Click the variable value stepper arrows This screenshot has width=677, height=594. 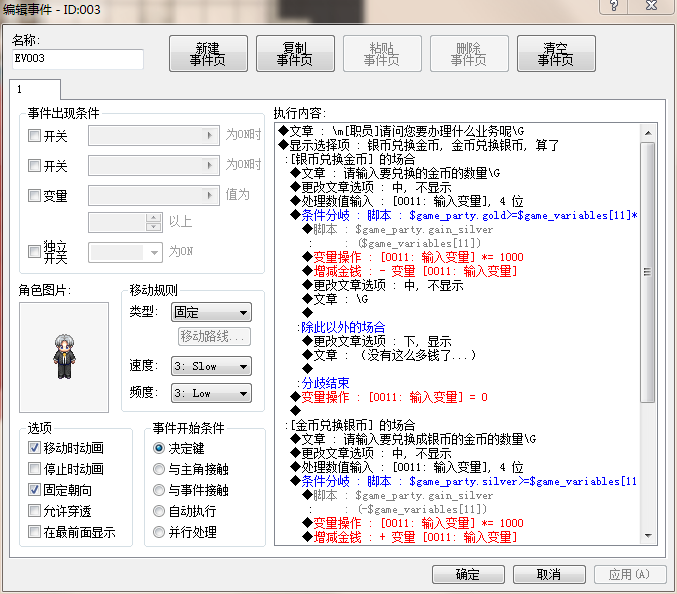[x=154, y=222]
